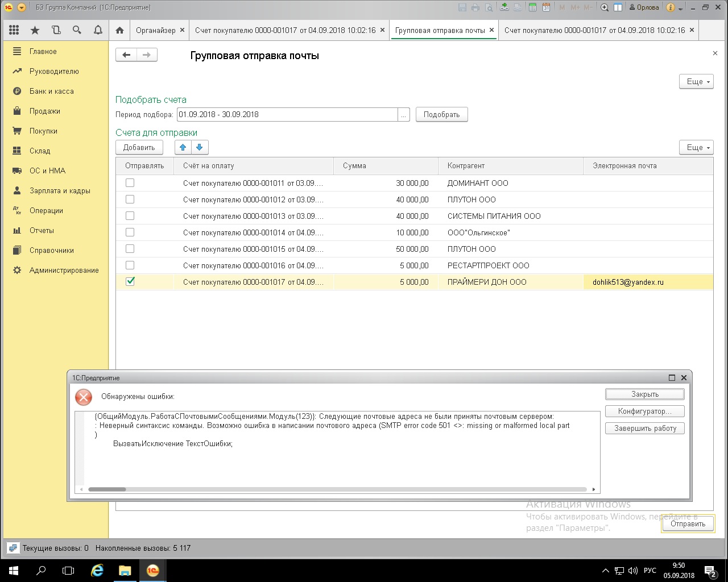Move row up with blue up arrow

(183, 147)
